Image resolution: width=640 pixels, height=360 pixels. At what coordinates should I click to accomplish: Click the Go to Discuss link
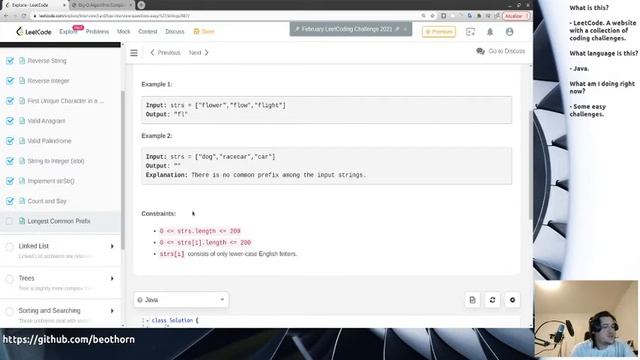tap(507, 51)
